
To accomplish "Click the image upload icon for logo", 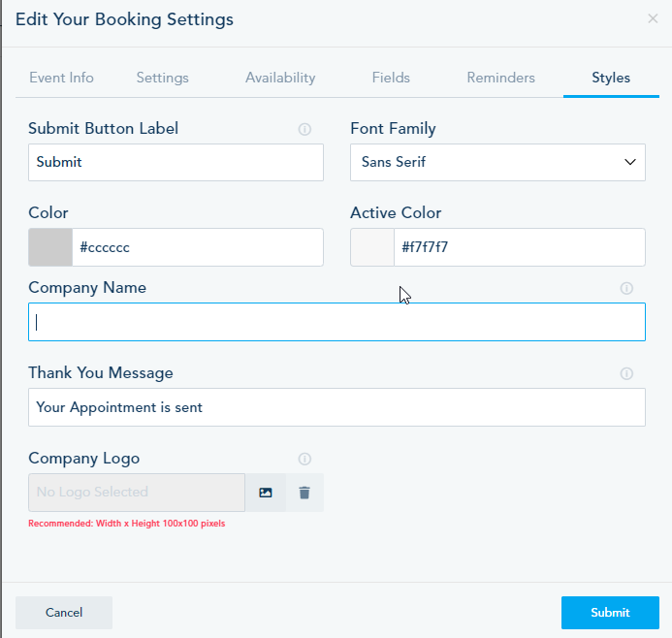I will pyautogui.click(x=266, y=493).
